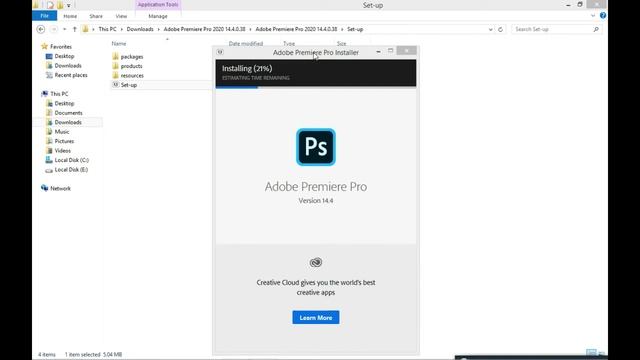This screenshot has width=640, height=360.
Task: Sort by the Date modified column header
Action: point(246,43)
